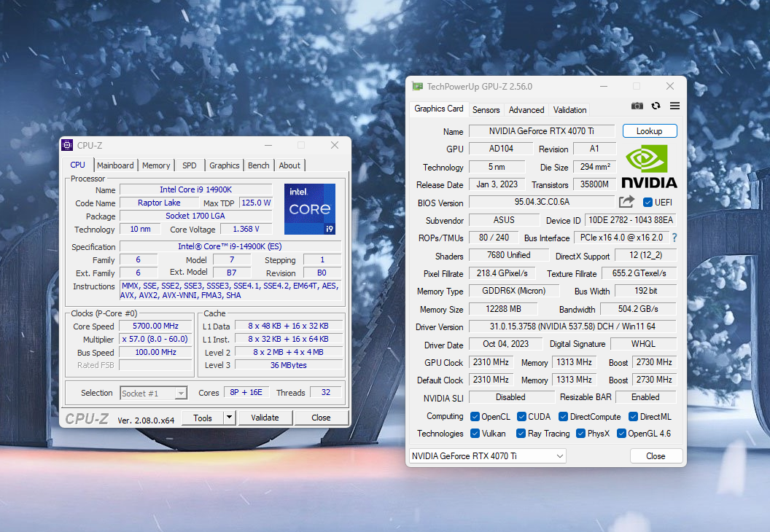Toggle the DirectCompute checkbox
The image size is (770, 532).
pos(563,417)
